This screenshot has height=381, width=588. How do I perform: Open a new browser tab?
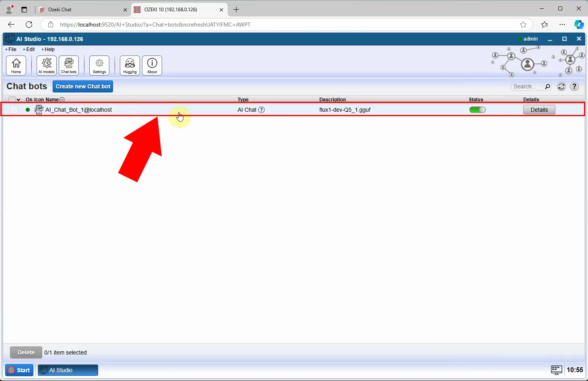236,9
